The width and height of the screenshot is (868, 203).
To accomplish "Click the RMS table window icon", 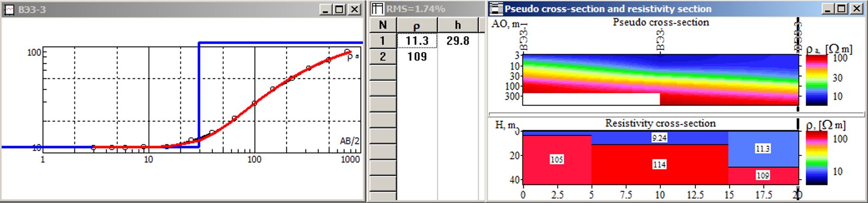I will [377, 9].
